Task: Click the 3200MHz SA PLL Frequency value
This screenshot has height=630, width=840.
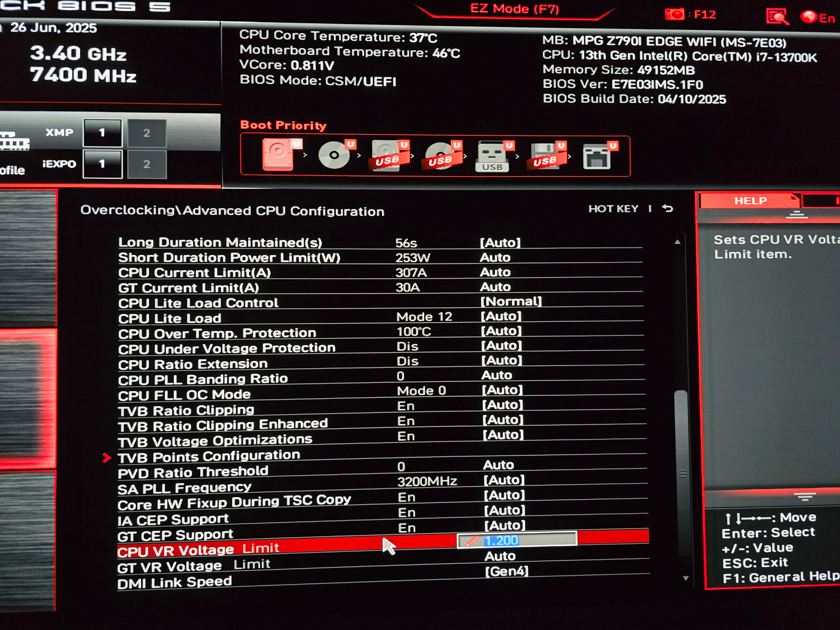Action: tap(427, 481)
